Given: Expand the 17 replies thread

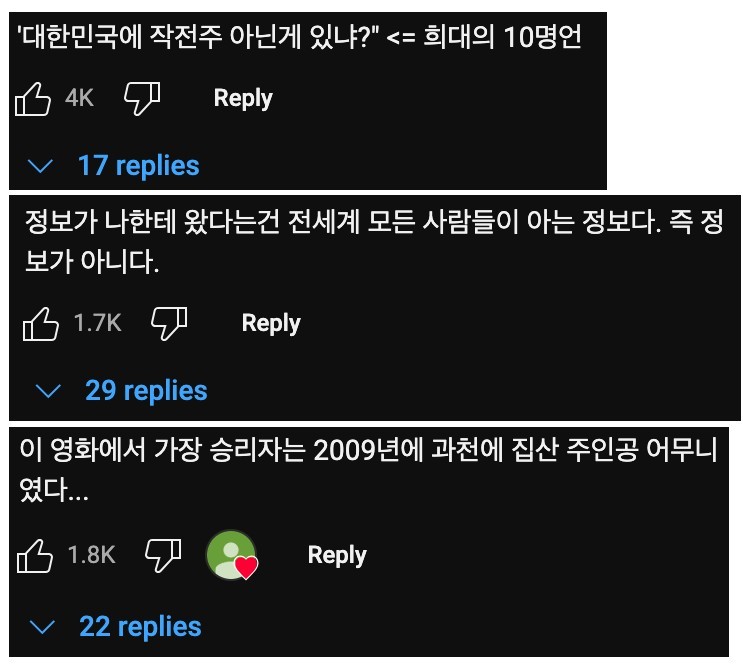Looking at the screenshot, I should [138, 165].
